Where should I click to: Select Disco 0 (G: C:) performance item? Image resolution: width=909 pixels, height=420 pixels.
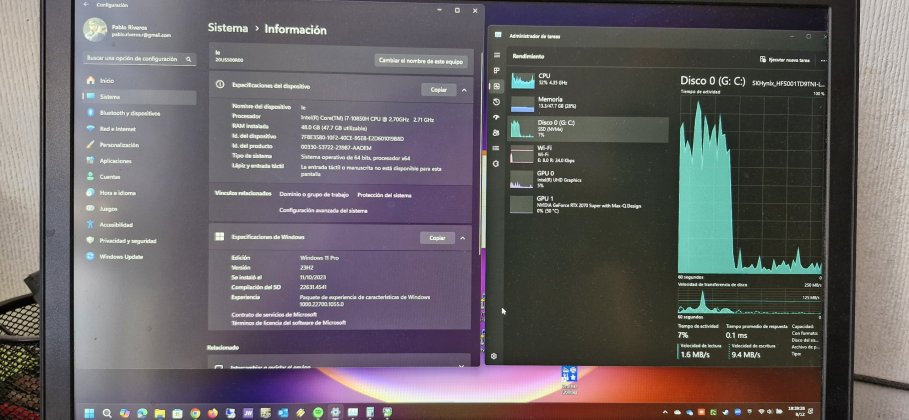588,129
